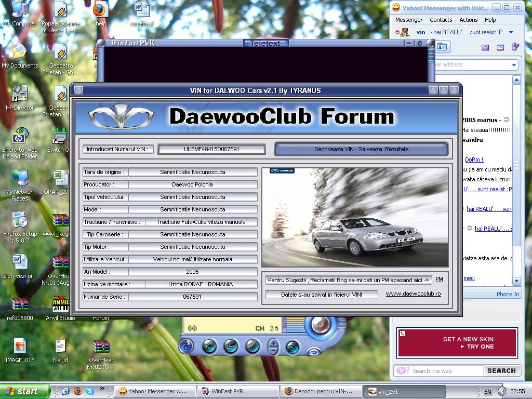The height and width of the screenshot is (399, 532).
Task: Click the snapshot camera button in WinFast PVR
Action: [x=209, y=345]
